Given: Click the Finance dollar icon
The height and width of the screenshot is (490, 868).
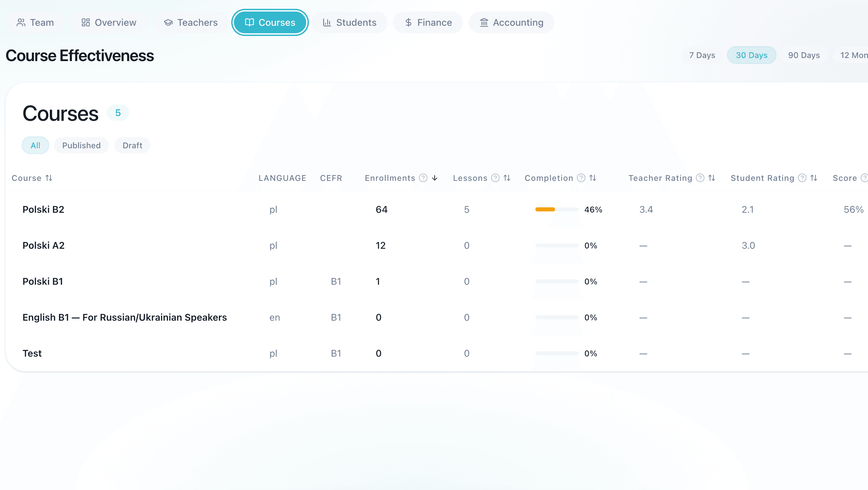Looking at the screenshot, I should point(409,22).
